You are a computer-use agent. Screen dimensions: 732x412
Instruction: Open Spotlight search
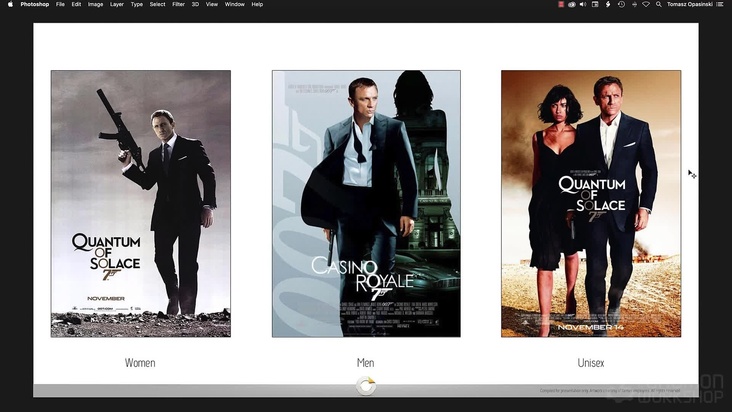659,4
